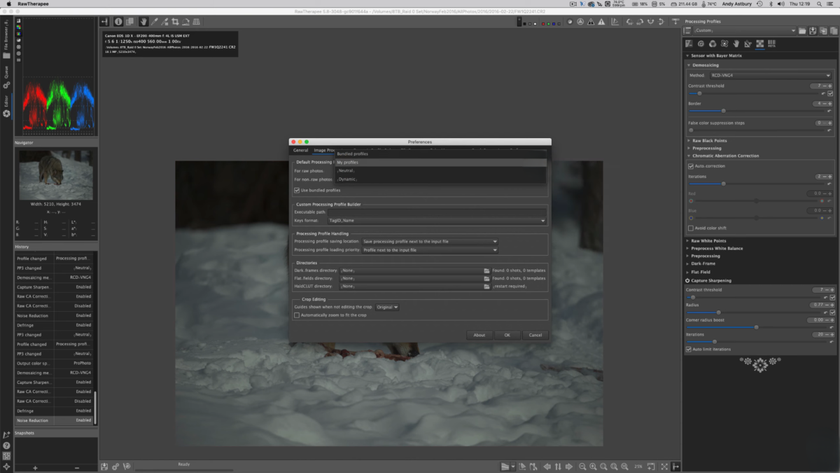Viewport: 840px width, 473px height.
Task: Collapse the Chromatic Aberration Correction section
Action: [725, 156]
